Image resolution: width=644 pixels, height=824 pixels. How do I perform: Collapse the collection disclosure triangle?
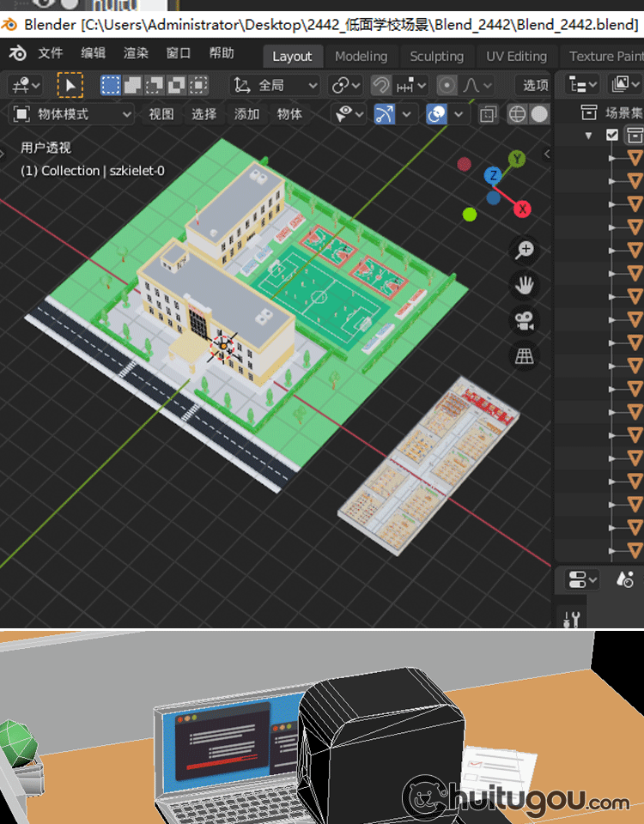(589, 136)
